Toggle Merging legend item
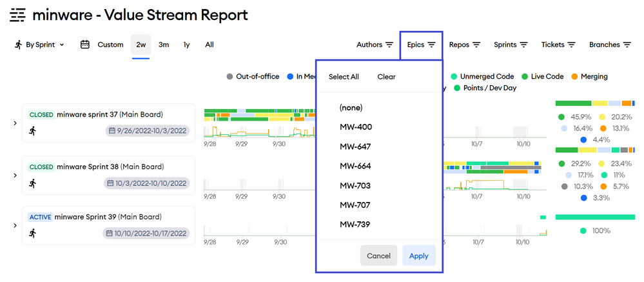The image size is (644, 282). point(589,76)
